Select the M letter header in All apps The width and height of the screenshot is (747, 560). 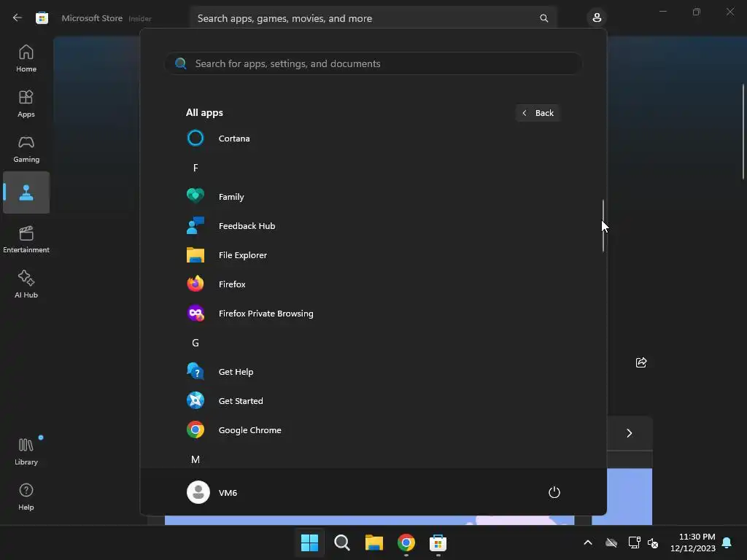(196, 459)
